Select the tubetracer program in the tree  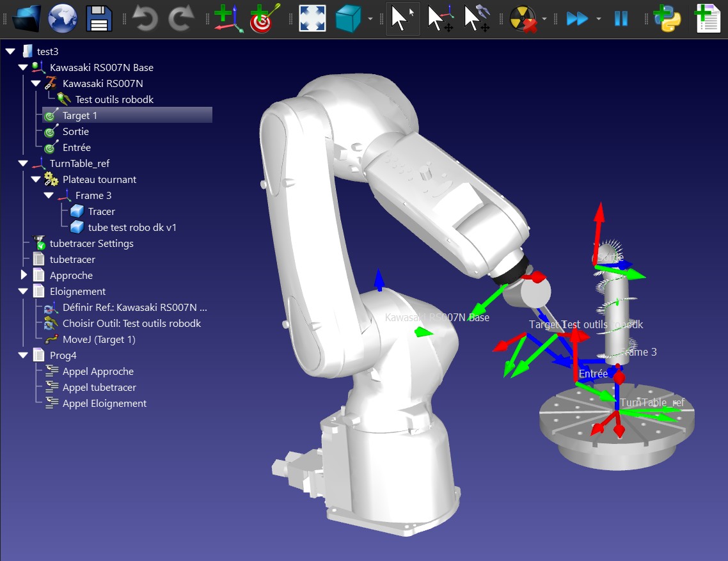click(x=72, y=260)
